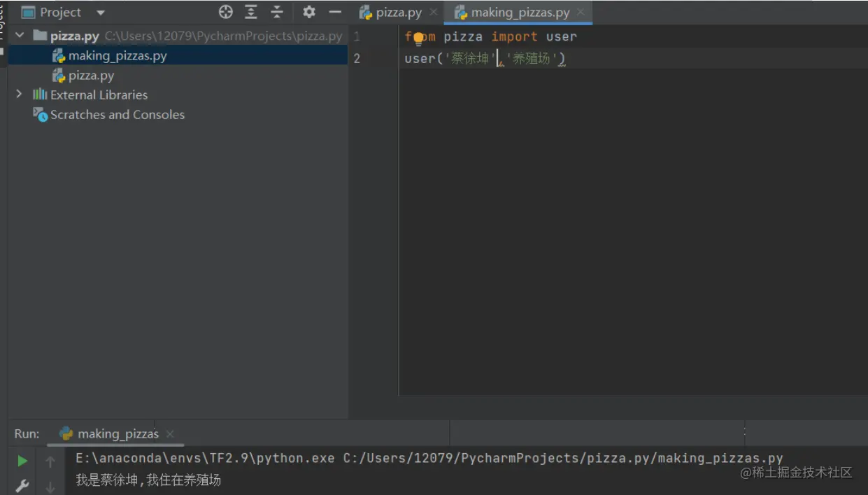The image size is (868, 495).
Task: Click the Project view label
Action: click(x=60, y=12)
